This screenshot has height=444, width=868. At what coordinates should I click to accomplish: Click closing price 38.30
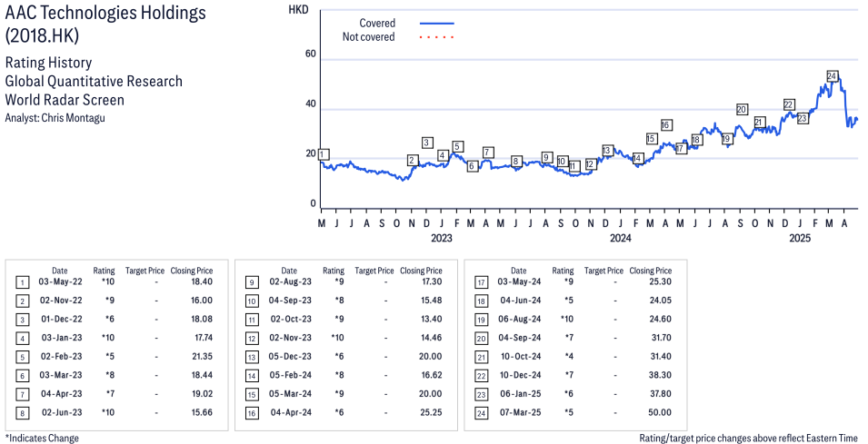click(661, 375)
